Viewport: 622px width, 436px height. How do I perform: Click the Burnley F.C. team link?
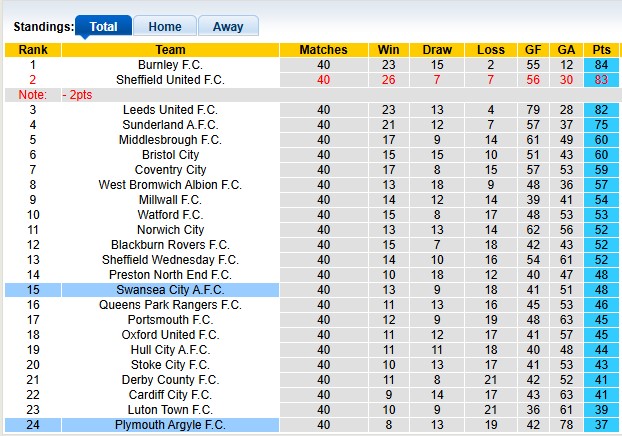[170, 65]
